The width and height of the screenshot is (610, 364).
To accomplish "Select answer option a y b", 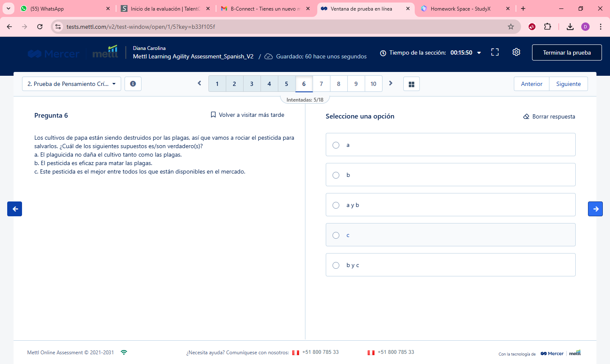I will coord(451,205).
